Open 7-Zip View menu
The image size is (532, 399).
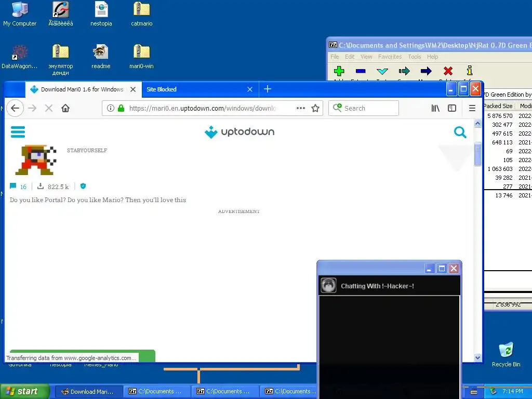pos(366,57)
